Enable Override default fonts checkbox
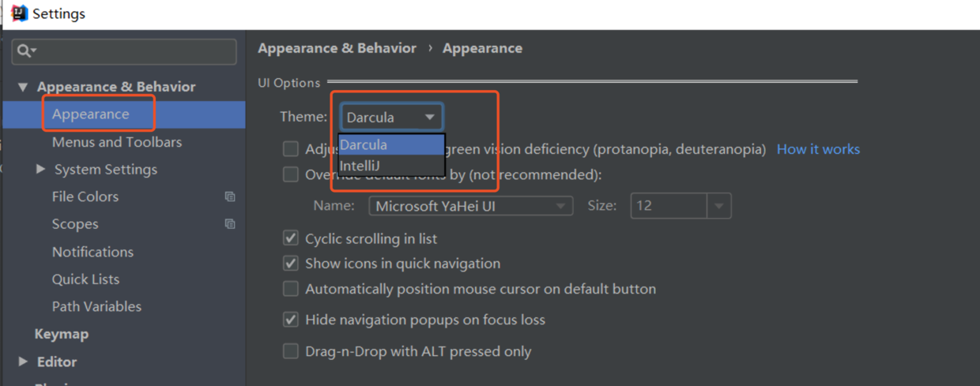980x386 pixels. pos(291,174)
